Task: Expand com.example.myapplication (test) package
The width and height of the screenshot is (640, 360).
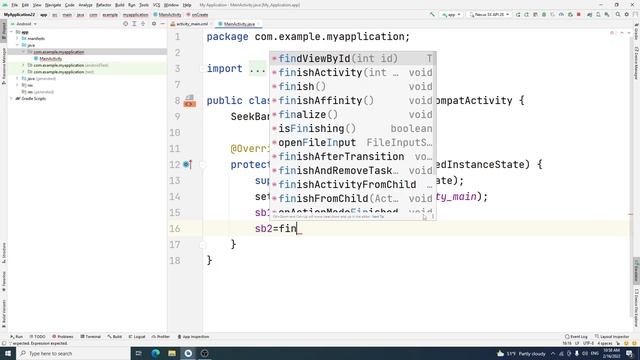Action: pyautogui.click(x=23, y=72)
